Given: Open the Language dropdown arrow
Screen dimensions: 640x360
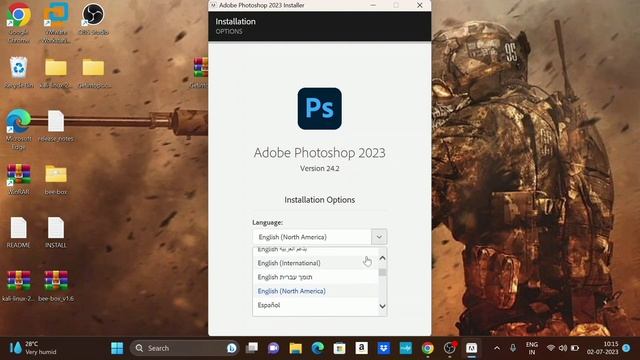Looking at the screenshot, I should tap(379, 237).
